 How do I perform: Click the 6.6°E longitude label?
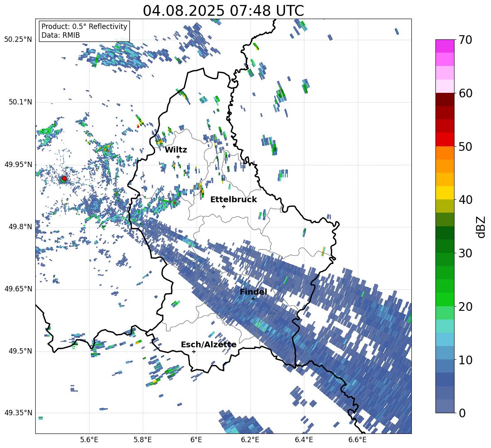point(357,440)
